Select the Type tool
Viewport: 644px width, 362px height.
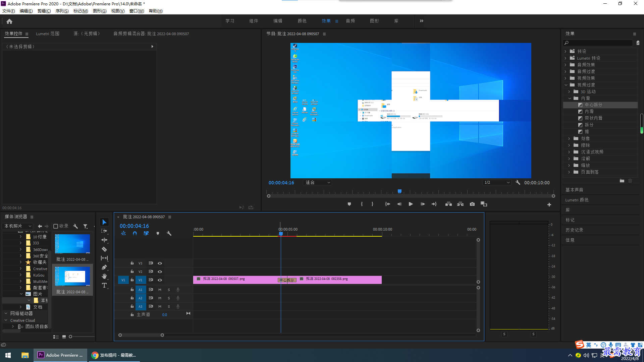[104, 285]
